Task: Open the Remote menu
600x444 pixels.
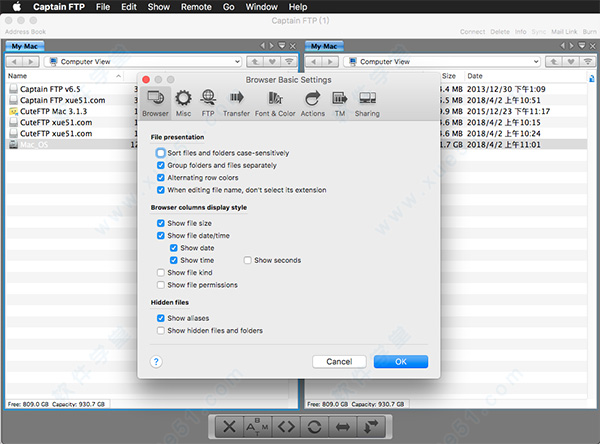Action: point(196,7)
